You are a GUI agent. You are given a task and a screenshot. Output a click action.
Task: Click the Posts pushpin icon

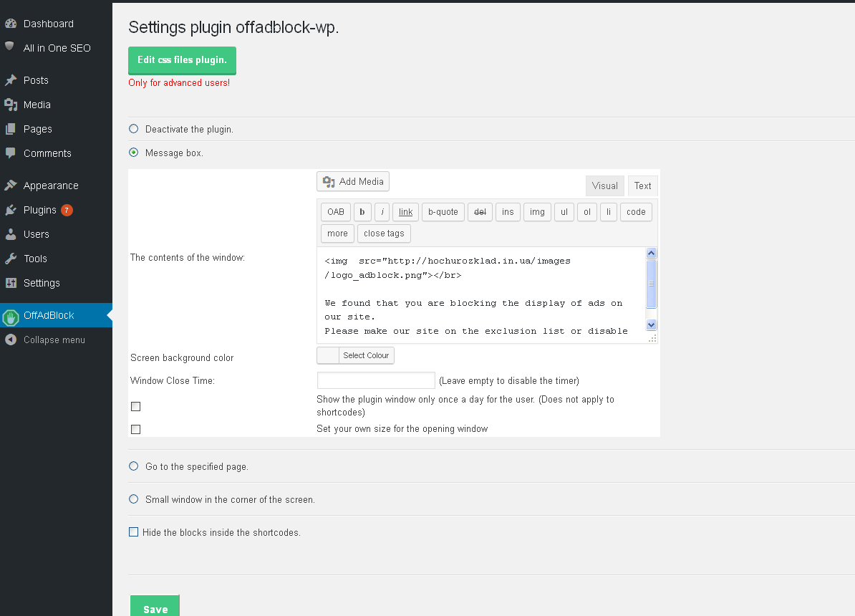[x=10, y=80]
